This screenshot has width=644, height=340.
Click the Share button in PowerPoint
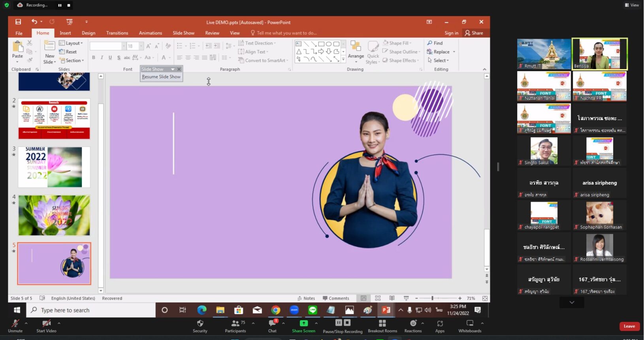(x=474, y=33)
